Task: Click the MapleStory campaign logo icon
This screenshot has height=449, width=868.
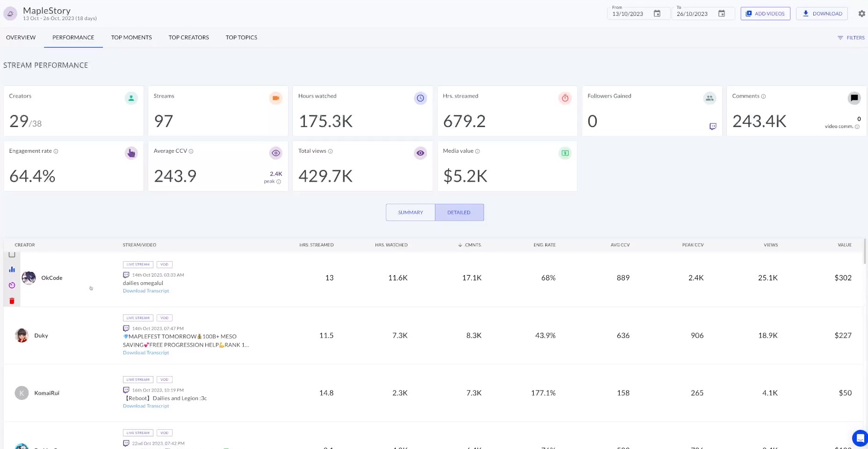Action: pyautogui.click(x=10, y=14)
